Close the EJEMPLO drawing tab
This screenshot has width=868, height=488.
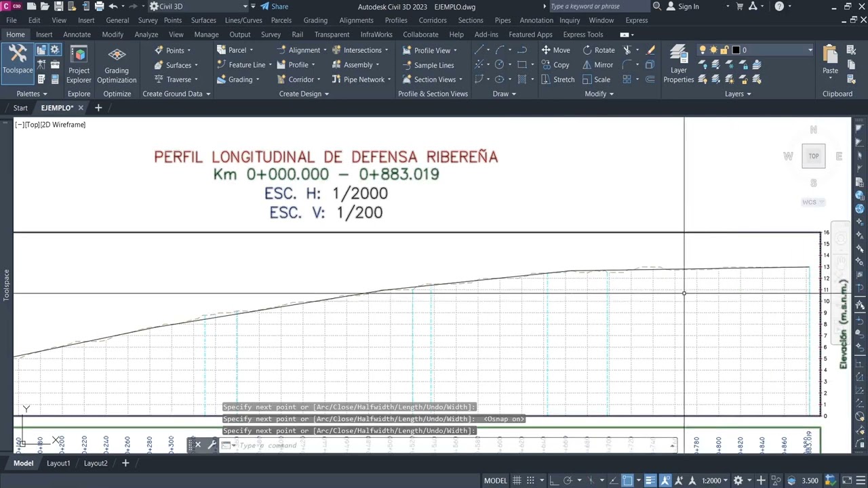point(81,108)
